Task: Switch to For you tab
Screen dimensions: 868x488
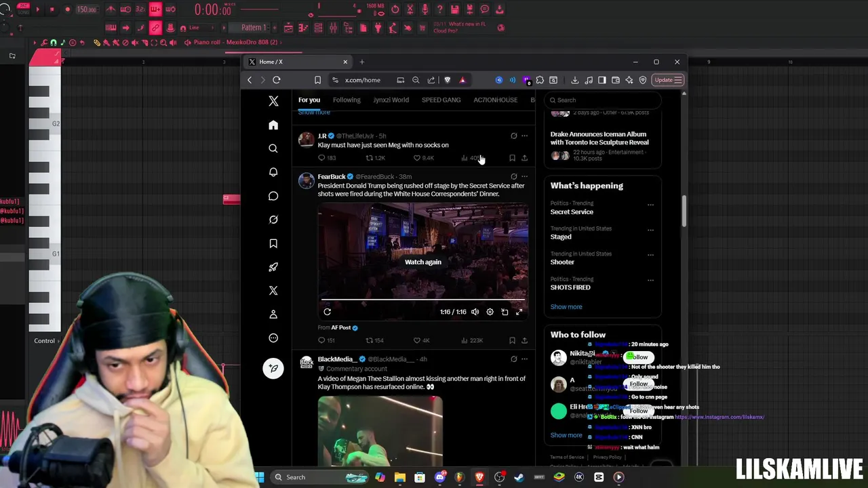Action: tap(309, 100)
